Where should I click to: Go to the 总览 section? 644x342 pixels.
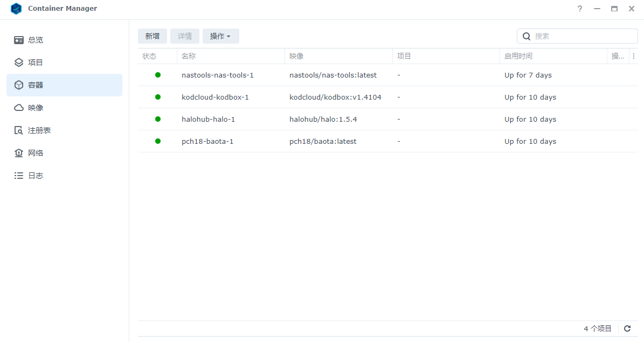[x=65, y=40]
